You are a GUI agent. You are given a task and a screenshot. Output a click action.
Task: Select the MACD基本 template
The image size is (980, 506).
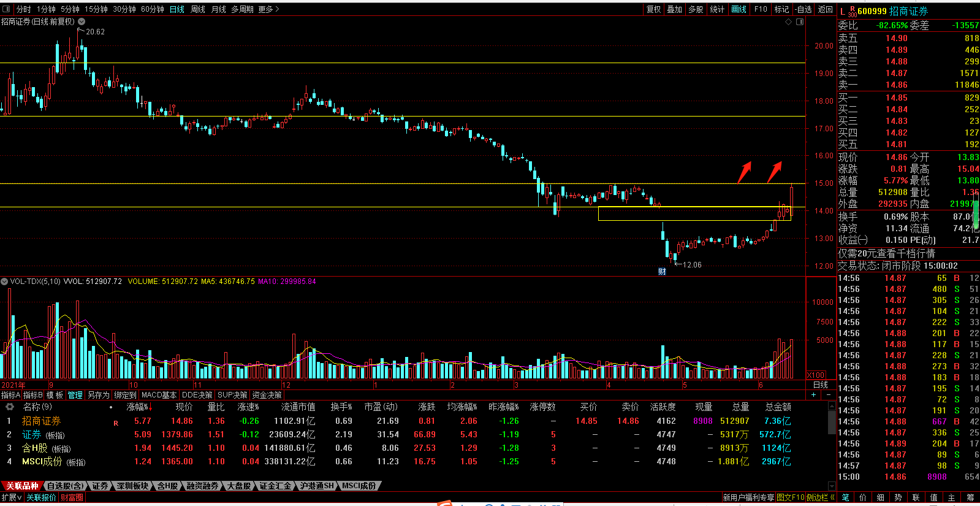159,395
